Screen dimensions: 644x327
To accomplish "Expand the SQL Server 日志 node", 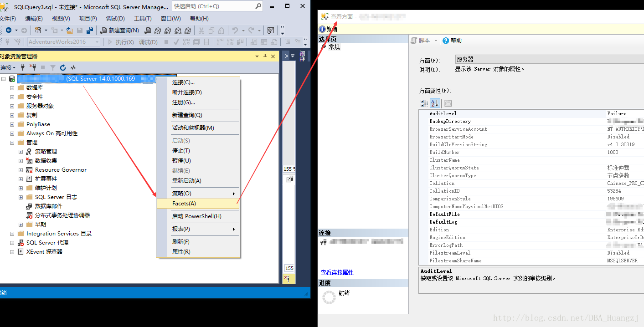I will (21, 197).
